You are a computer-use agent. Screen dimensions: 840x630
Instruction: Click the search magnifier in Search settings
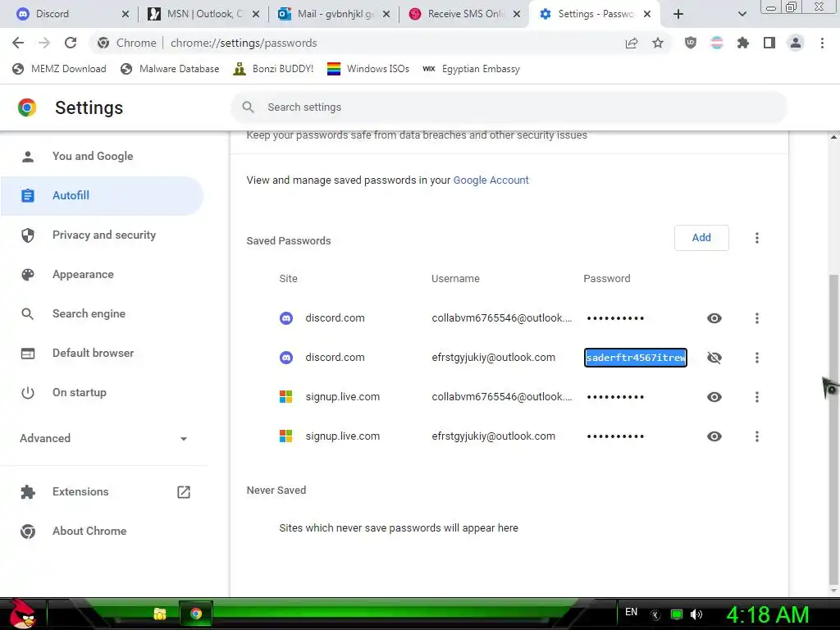pyautogui.click(x=248, y=107)
